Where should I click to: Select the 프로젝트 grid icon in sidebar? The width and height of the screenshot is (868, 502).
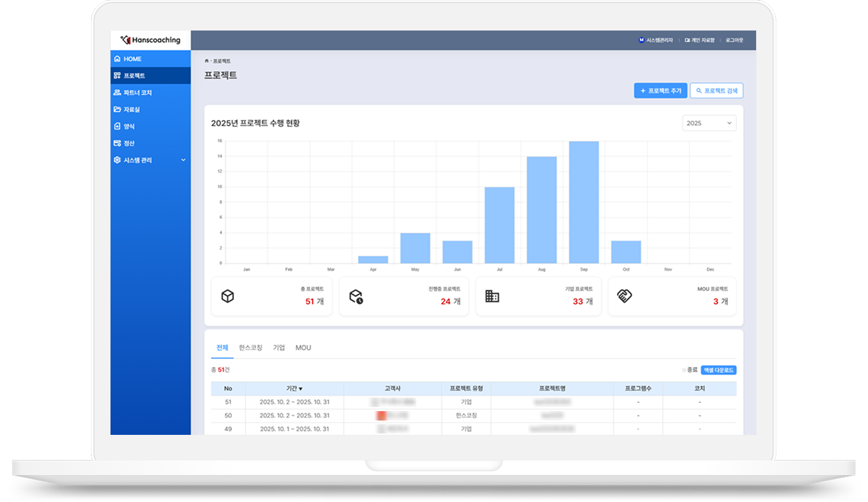point(117,76)
